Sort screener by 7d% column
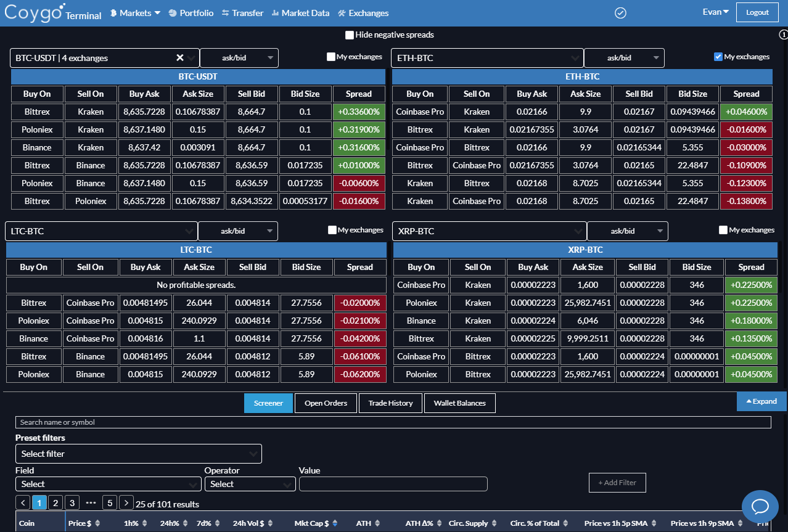 [x=217, y=523]
